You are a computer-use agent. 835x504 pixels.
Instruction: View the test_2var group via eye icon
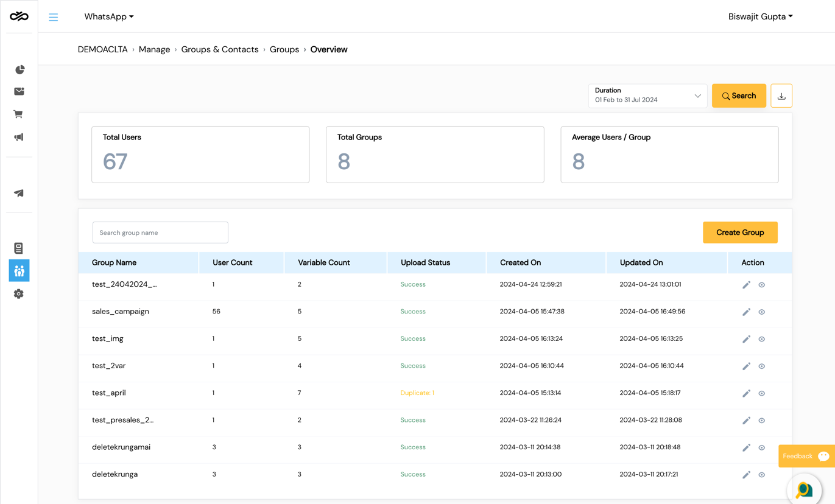(761, 366)
